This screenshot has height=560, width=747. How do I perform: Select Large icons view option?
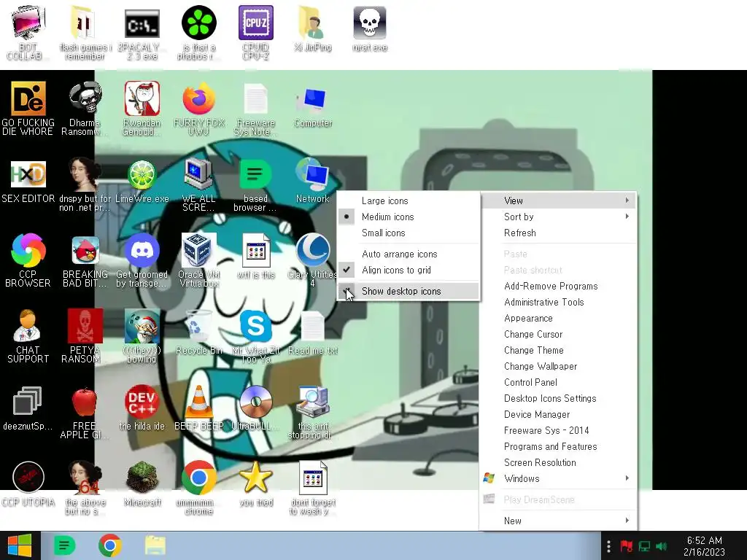[409, 201]
